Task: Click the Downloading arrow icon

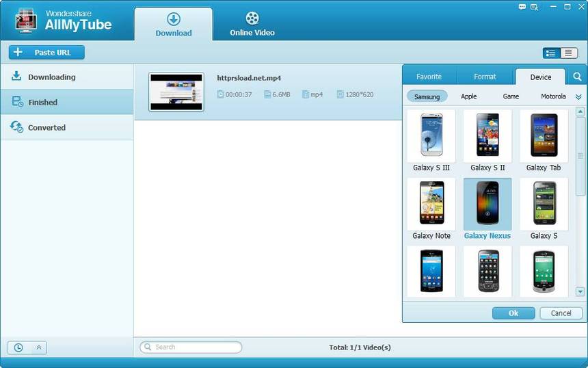Action: 16,76
